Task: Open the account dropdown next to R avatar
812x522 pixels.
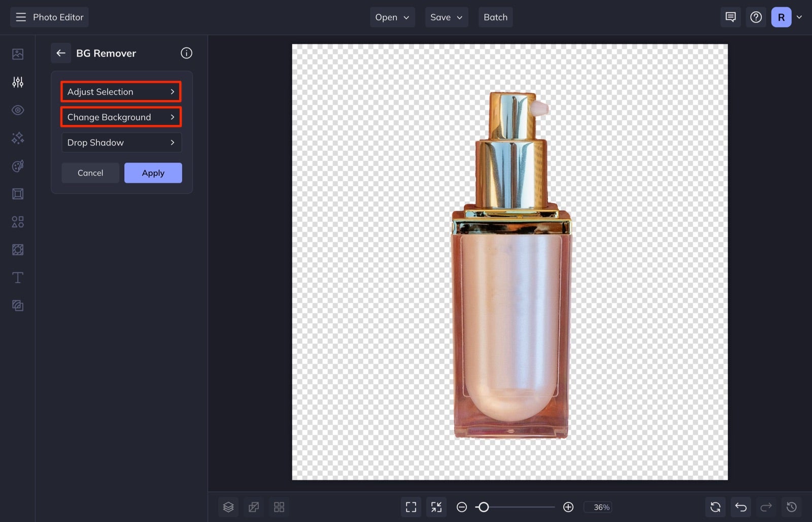Action: tap(800, 17)
